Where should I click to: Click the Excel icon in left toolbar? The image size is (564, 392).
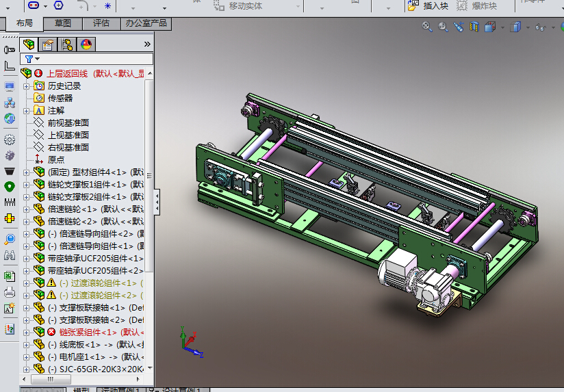10,276
